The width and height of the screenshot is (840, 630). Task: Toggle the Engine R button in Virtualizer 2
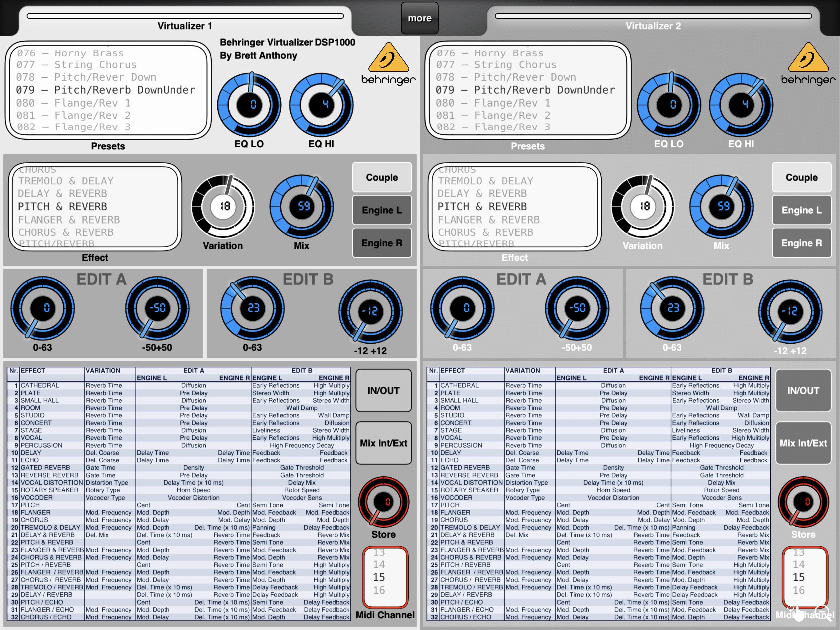pos(801,243)
